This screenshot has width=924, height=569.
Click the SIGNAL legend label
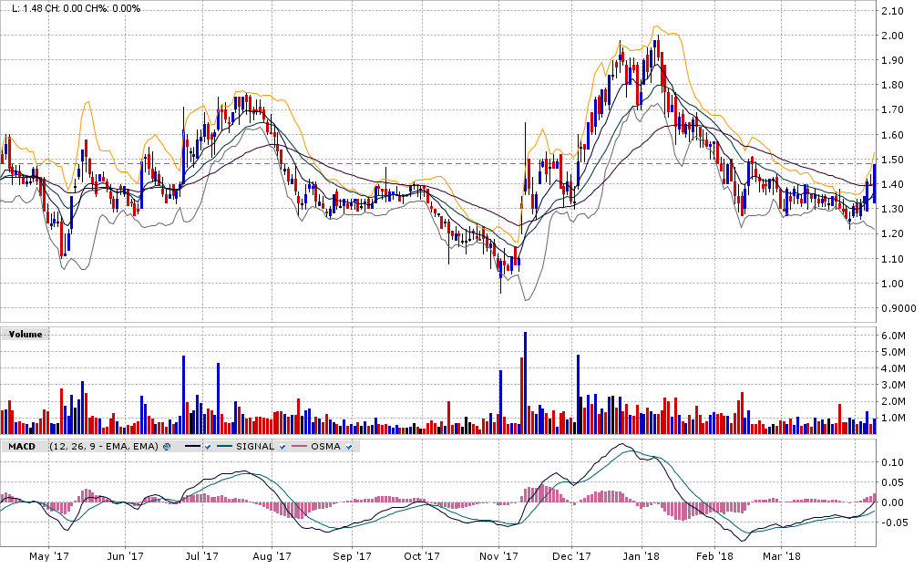point(254,447)
